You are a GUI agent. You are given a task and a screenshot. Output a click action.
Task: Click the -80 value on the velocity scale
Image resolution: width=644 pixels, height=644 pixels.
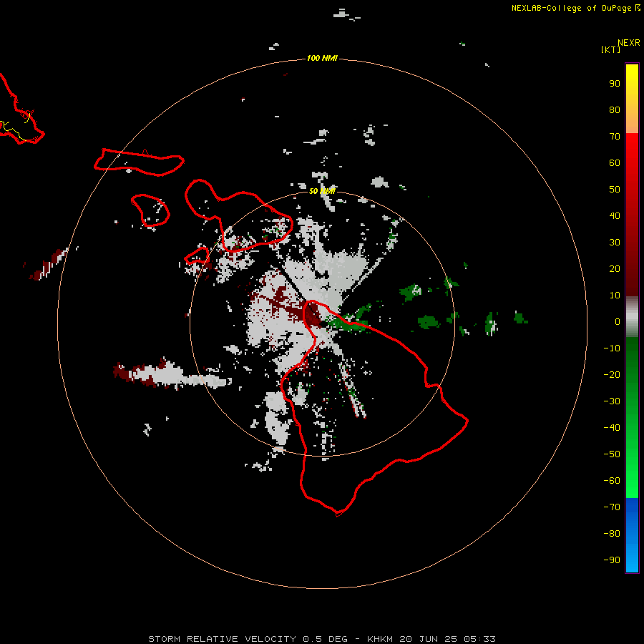612,534
